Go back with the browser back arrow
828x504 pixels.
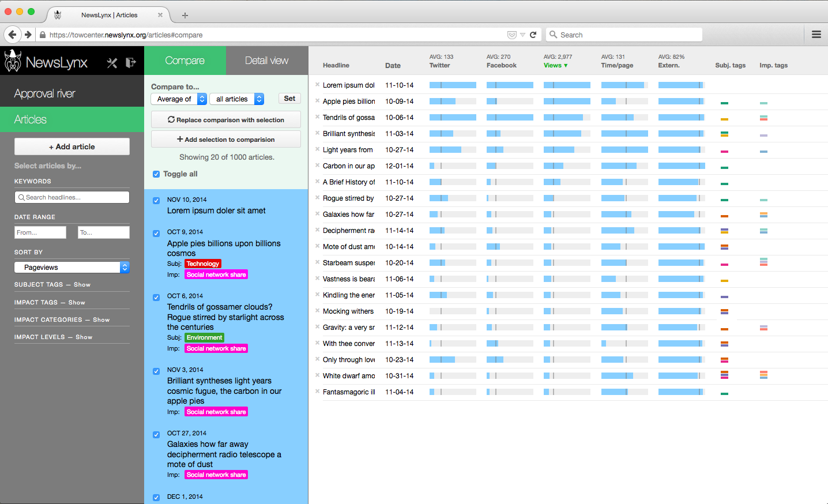12,35
